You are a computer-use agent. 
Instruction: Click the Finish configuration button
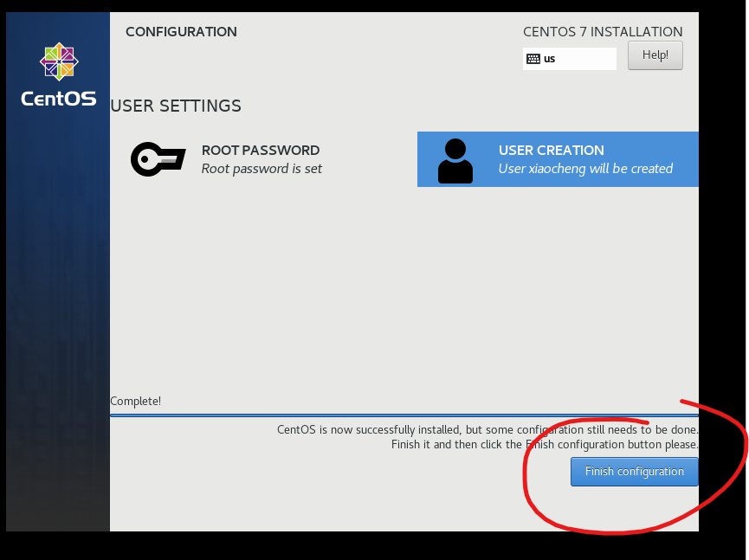click(x=635, y=471)
